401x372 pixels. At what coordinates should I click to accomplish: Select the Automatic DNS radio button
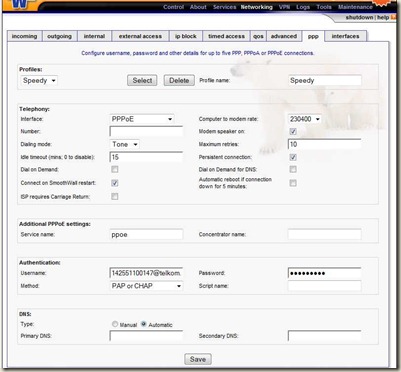144,324
